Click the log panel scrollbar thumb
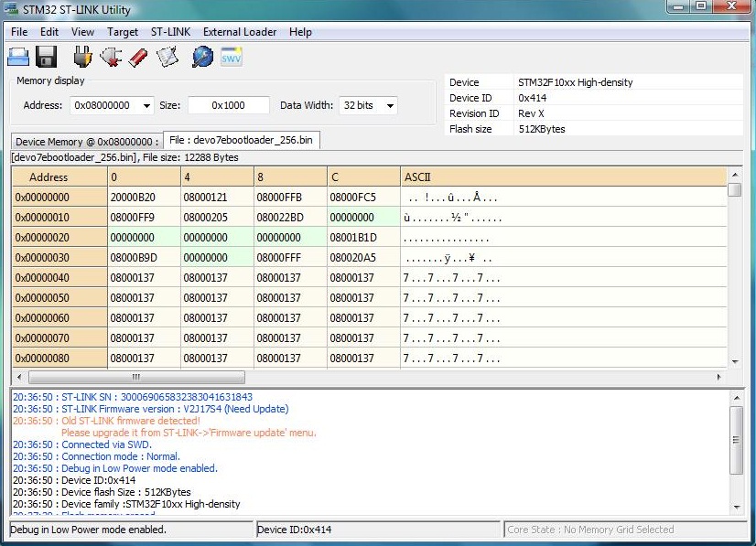Image resolution: width=756 pixels, height=546 pixels. tap(737, 440)
